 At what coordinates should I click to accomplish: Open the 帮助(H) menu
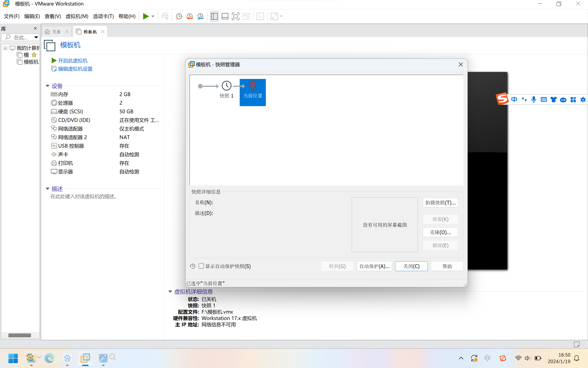click(127, 16)
